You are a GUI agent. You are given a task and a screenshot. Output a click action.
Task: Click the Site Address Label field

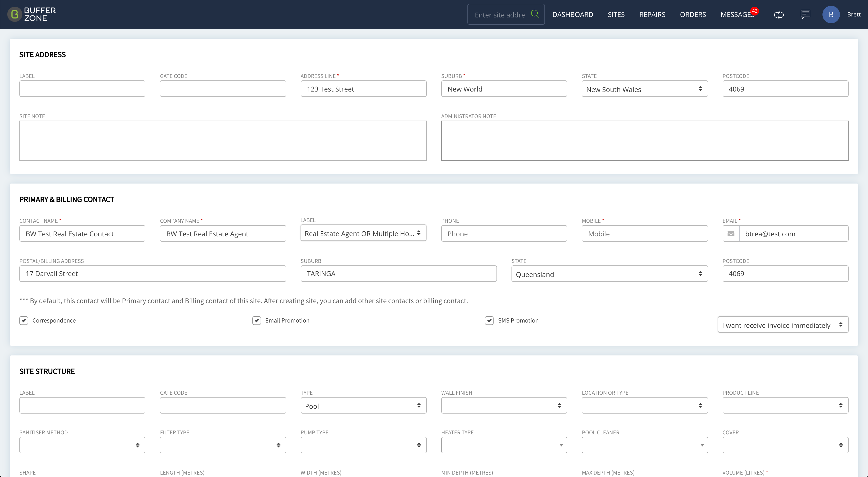pos(82,89)
